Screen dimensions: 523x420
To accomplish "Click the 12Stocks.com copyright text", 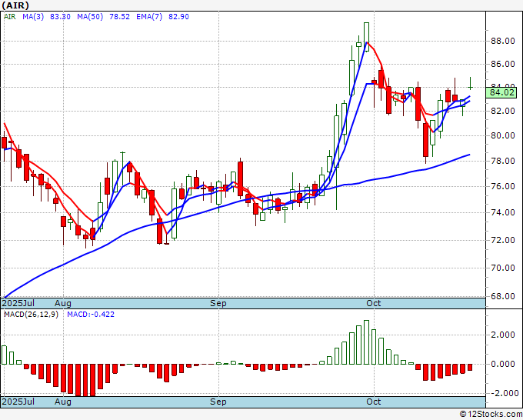I will 491,415.
